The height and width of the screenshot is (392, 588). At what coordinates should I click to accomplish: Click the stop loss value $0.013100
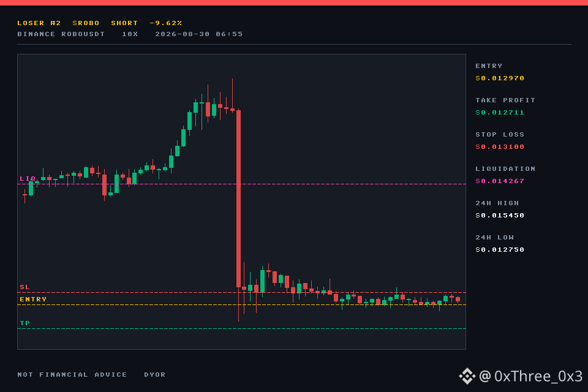tap(500, 146)
